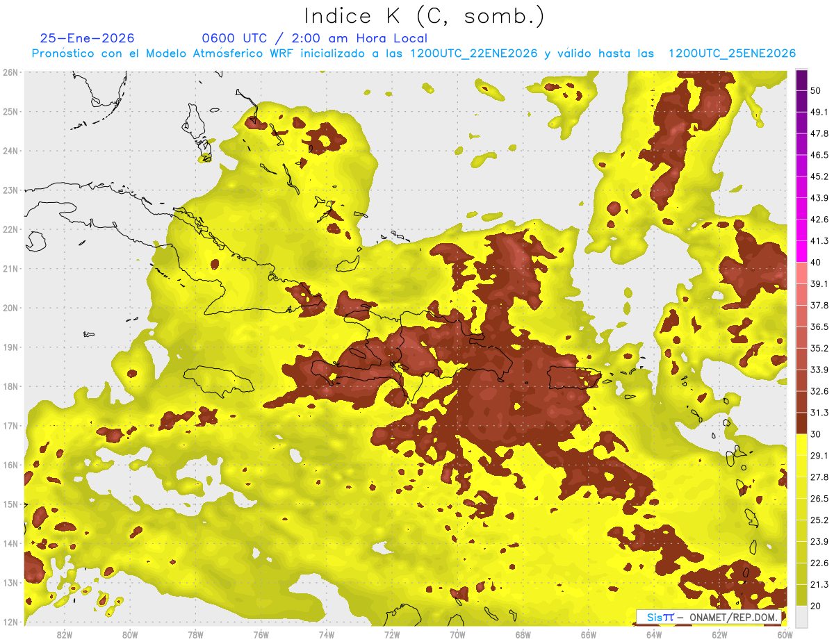The width and height of the screenshot is (834, 644).
Task: Click the '64W' longitude label
Action: (654, 634)
